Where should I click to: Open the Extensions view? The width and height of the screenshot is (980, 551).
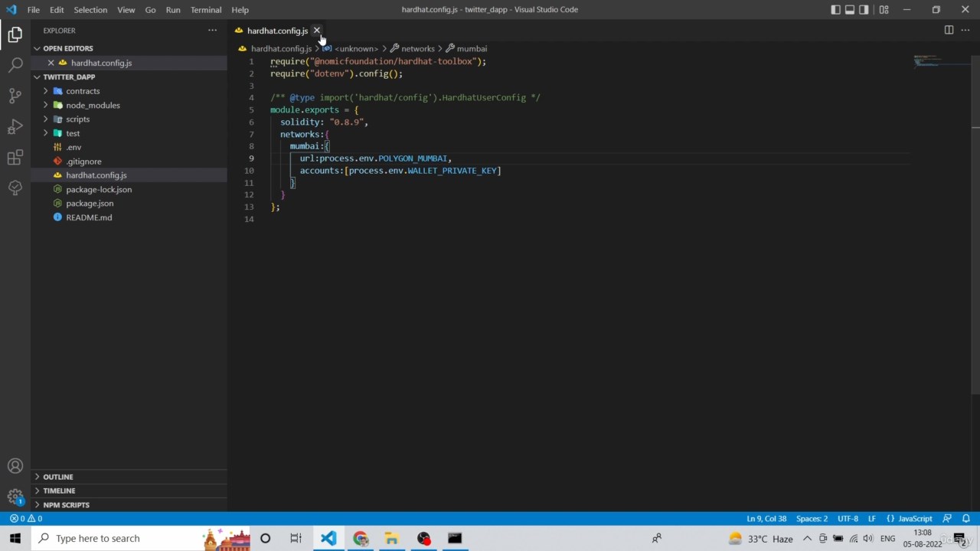(15, 158)
